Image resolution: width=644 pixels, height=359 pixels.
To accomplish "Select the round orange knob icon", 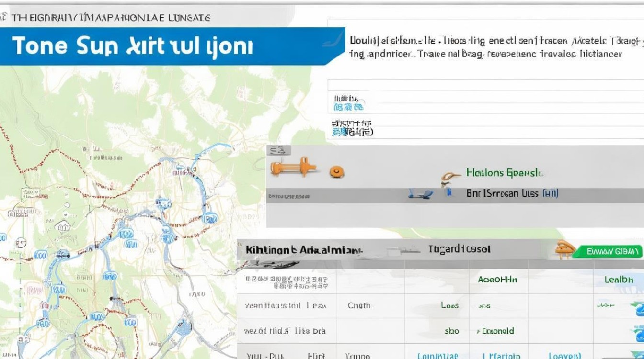I will 337,171.
